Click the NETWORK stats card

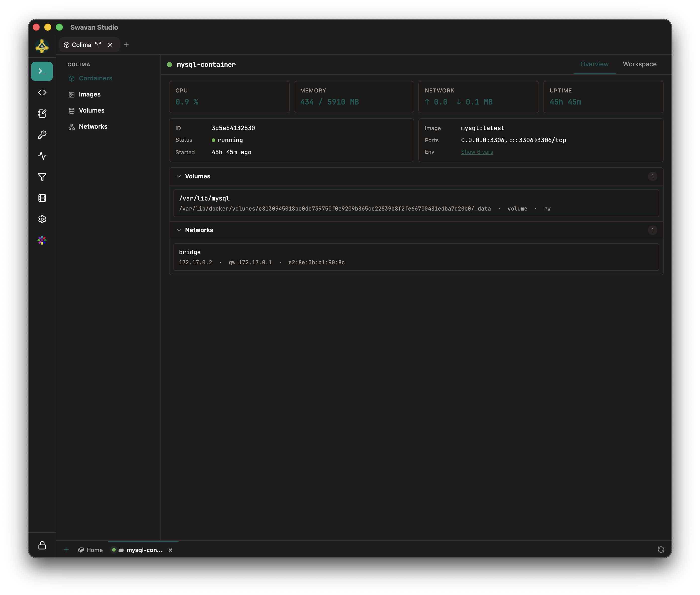point(478,97)
